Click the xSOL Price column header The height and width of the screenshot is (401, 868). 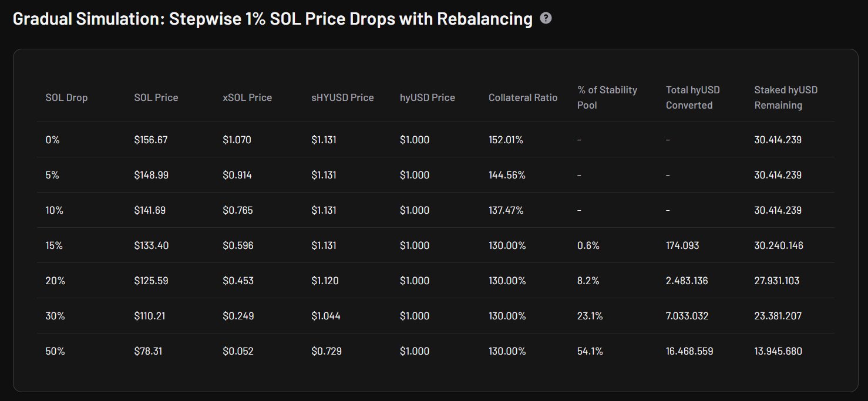click(247, 97)
